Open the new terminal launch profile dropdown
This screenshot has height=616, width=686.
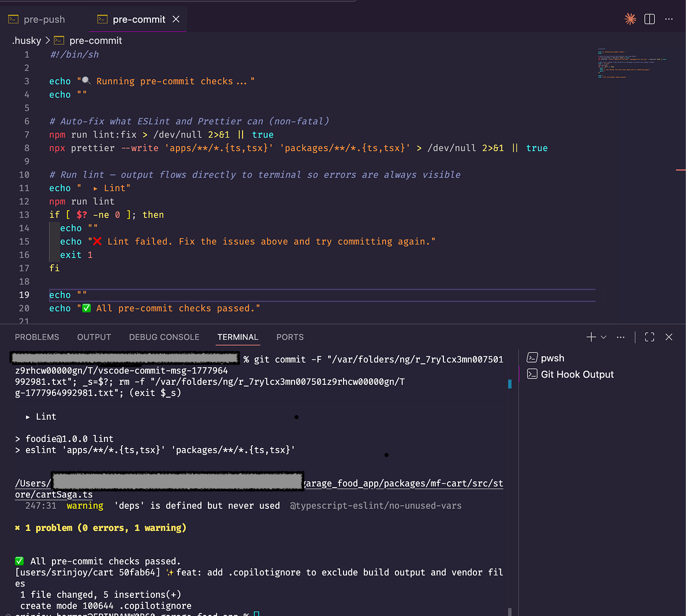[x=604, y=337]
